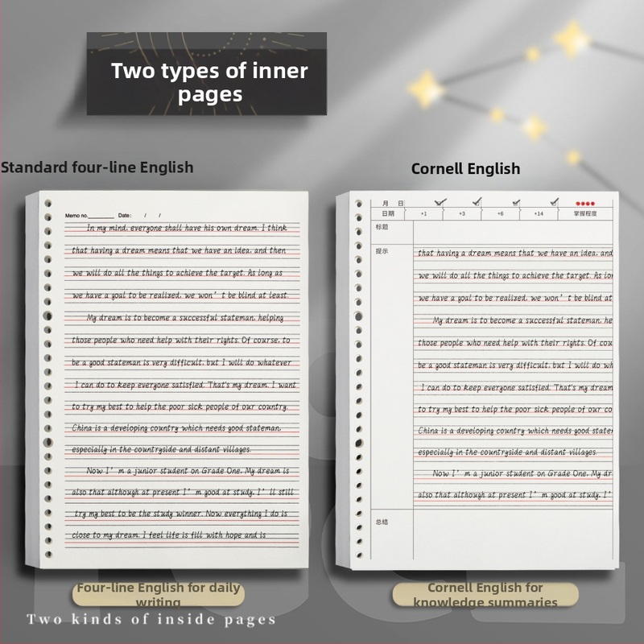Click 'Now I'm a junior student' on Cornell page
The image size is (644, 644).
click(522, 473)
